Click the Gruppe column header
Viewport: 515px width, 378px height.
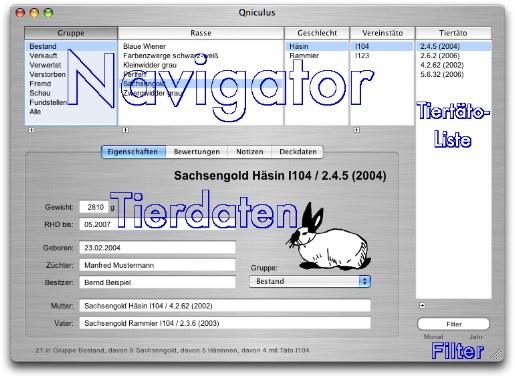click(71, 33)
